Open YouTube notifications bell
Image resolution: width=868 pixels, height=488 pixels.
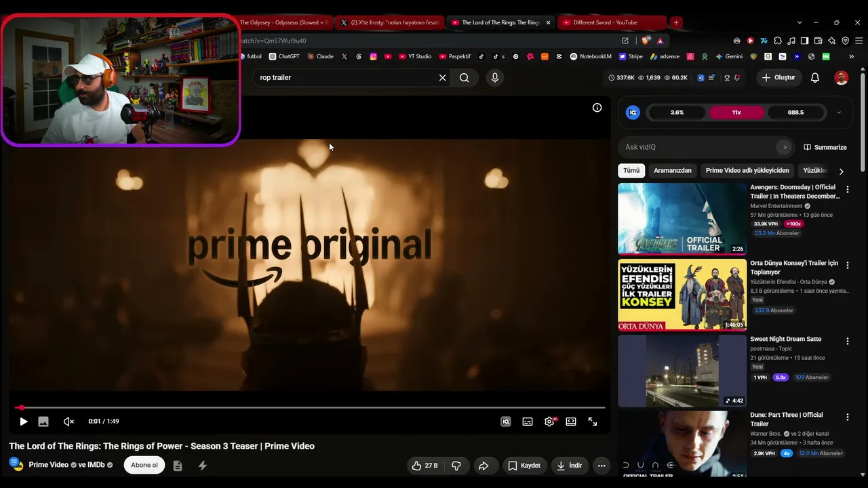coord(815,78)
